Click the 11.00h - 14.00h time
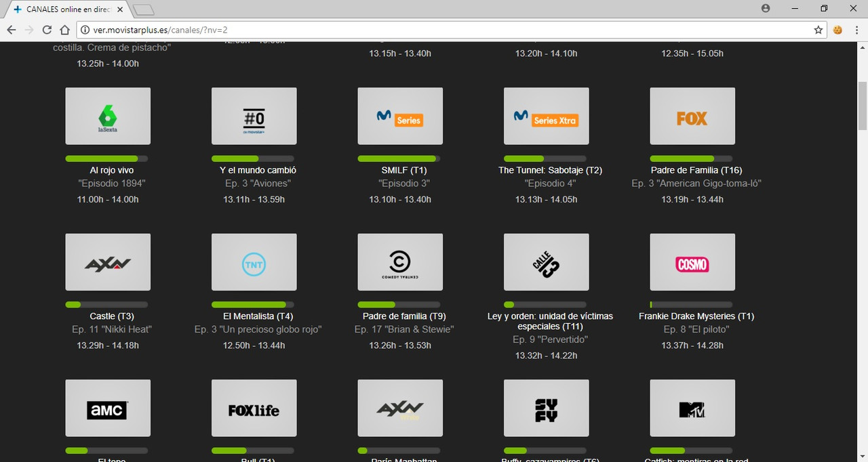 (108, 200)
